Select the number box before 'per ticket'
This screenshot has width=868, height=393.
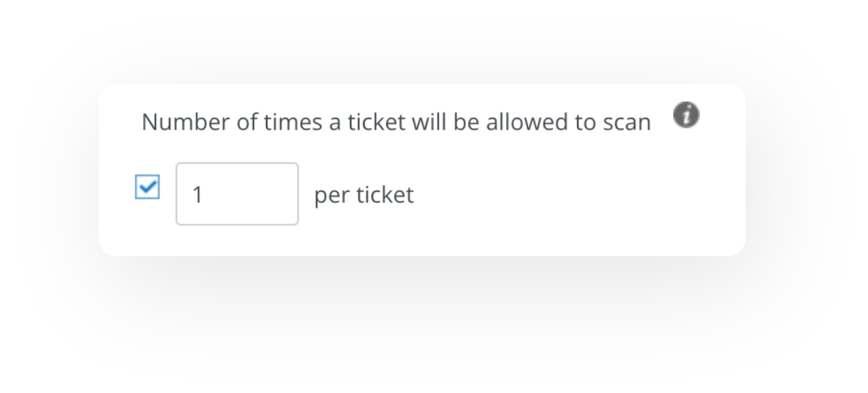coord(237,194)
